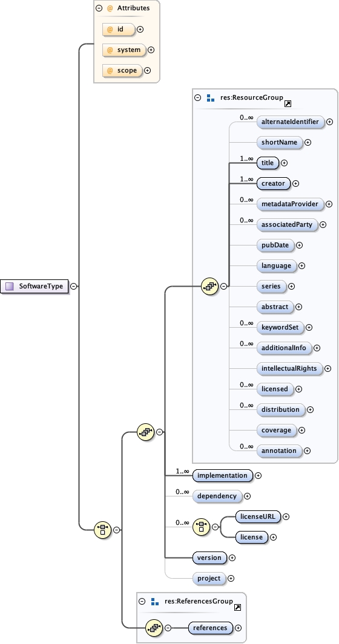339x644 pixels.
Task: Expand the project plus button
Action: tap(231, 578)
